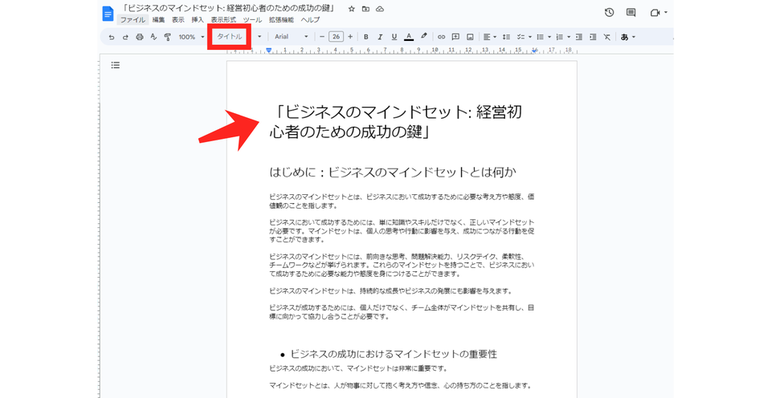771x398 pixels.
Task: Open the video call options arrow
Action: (x=665, y=12)
